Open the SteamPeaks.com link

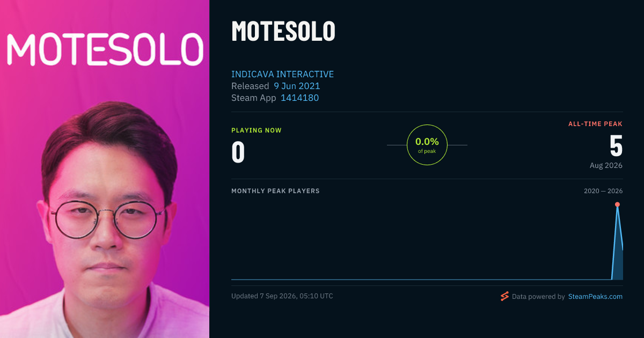click(595, 296)
